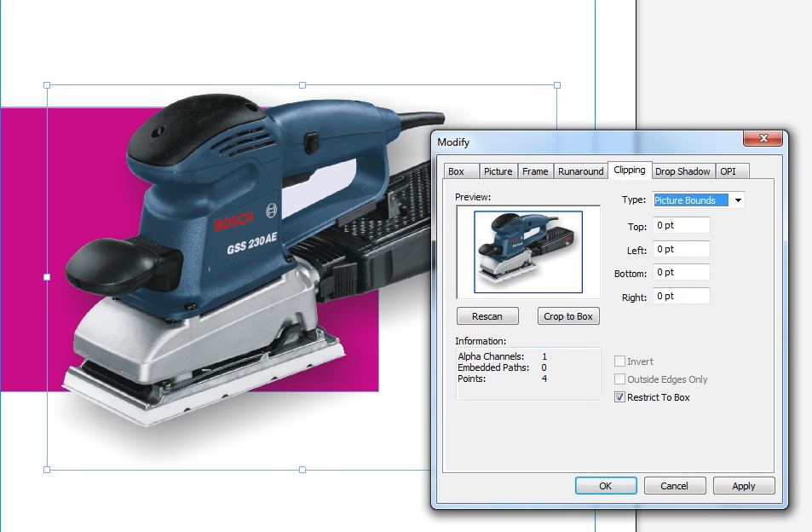Viewport: 812px width, 532px height.
Task: Click the Left value field
Action: pos(681,249)
